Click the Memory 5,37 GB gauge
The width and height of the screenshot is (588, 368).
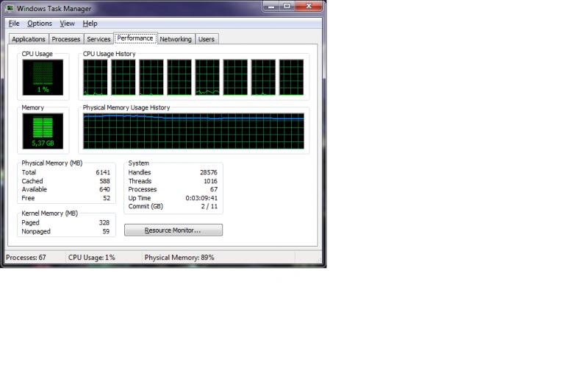(x=43, y=131)
